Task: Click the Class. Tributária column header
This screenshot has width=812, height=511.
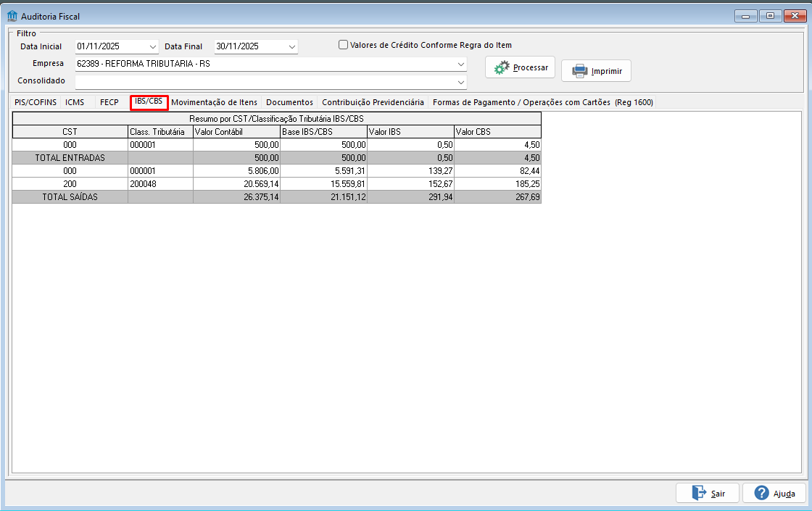Action: pos(160,131)
